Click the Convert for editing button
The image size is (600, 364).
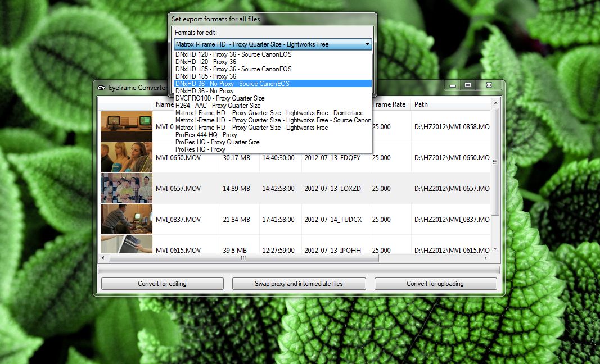[163, 284]
